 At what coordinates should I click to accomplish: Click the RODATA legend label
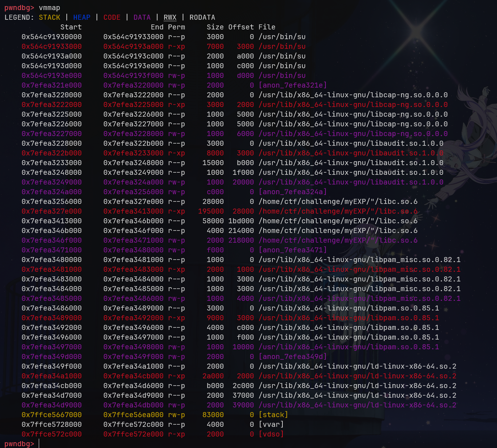(202, 17)
